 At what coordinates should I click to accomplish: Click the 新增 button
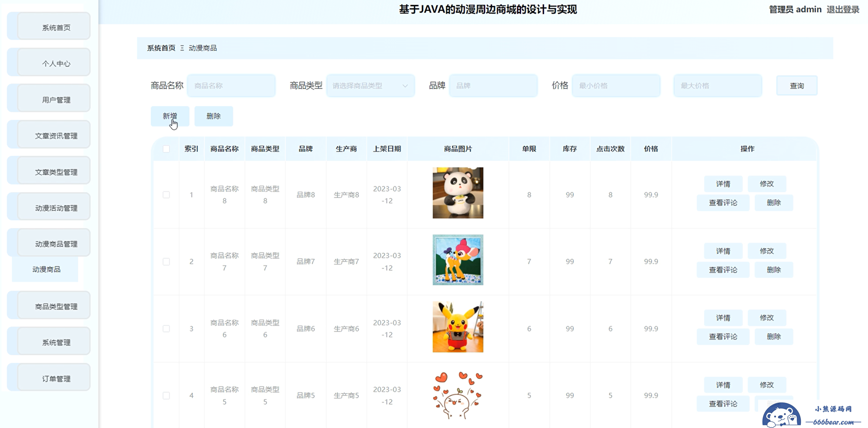click(x=170, y=116)
